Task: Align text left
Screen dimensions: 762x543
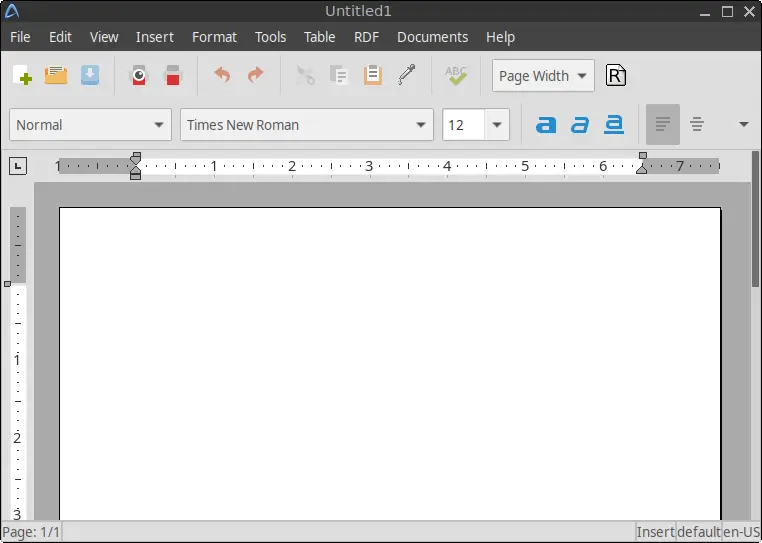Action: coord(663,124)
